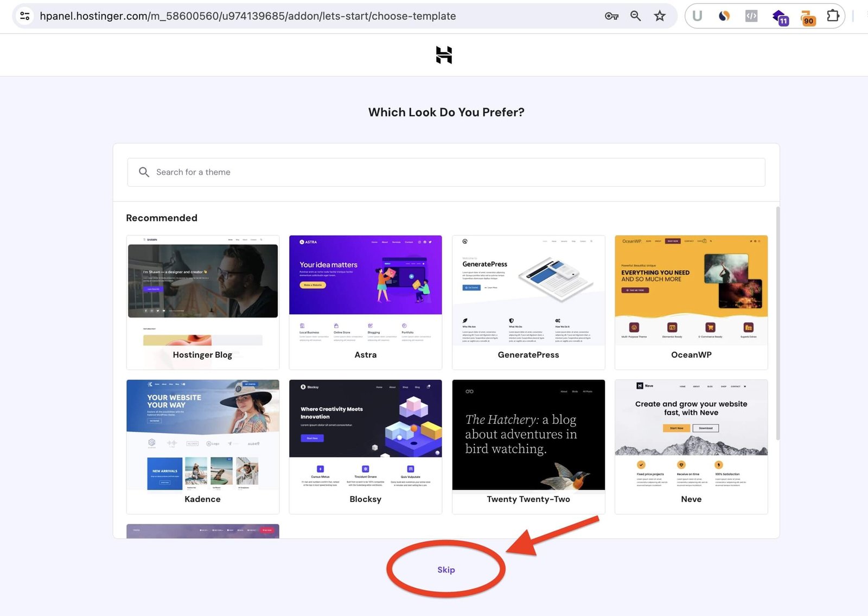The image size is (868, 616).
Task: Open the puzzle piece Extensions menu
Action: click(833, 16)
